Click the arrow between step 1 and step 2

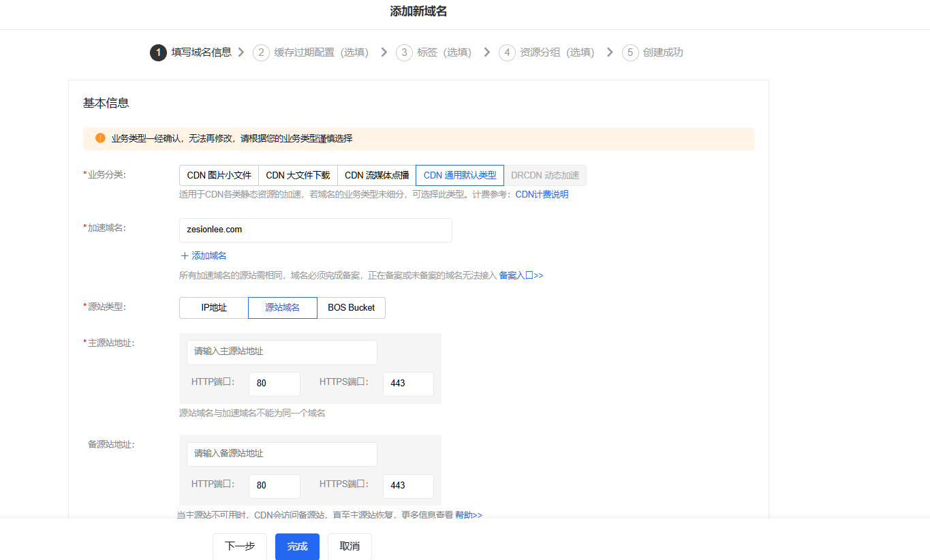coord(240,52)
